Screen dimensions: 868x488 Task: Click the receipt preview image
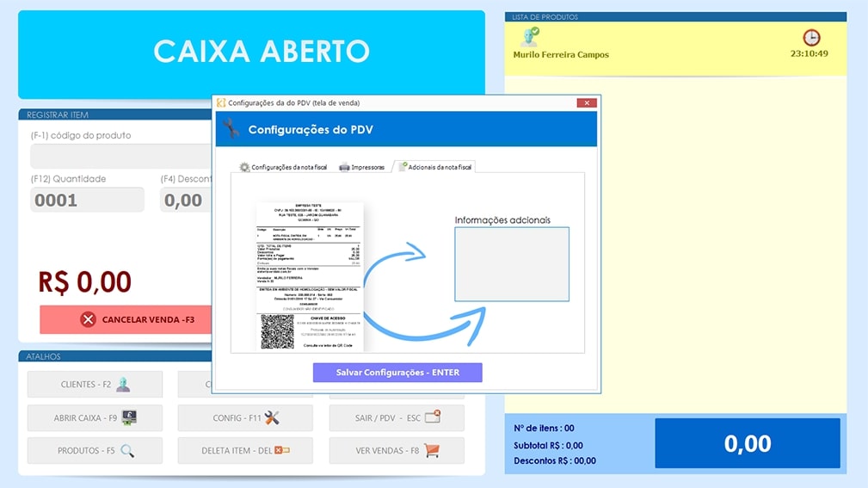pos(310,275)
